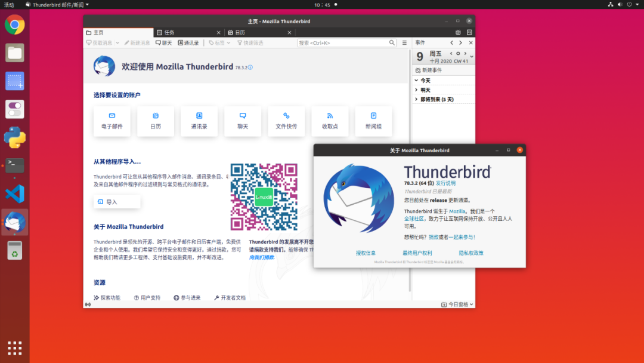The height and width of the screenshot is (363, 644).
Task: Open the mini-calendar dropdown chevron beside the date
Action: pos(472,57)
